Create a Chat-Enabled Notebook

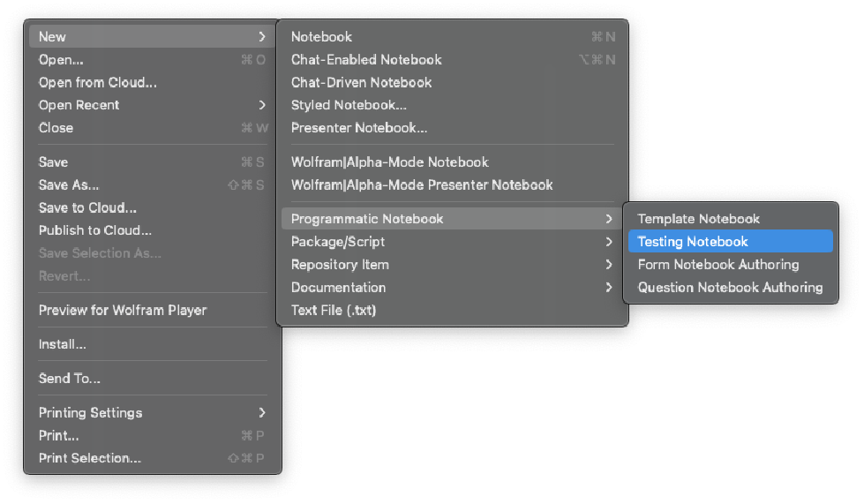[x=366, y=59]
